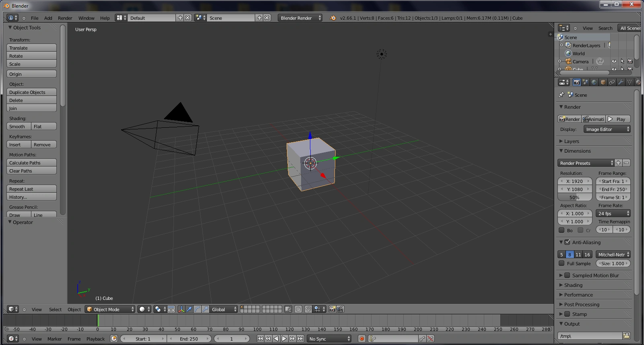Pin the Scene context with the pushpin icon

coord(561,95)
